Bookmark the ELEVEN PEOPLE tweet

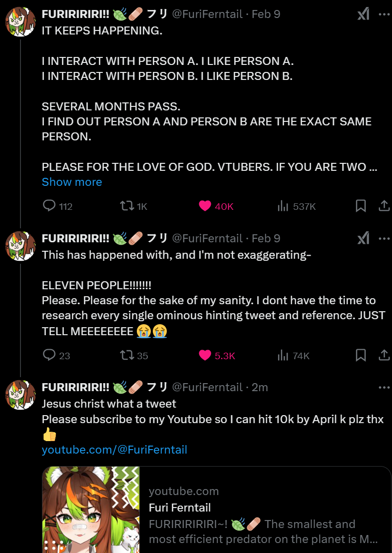[x=361, y=355]
